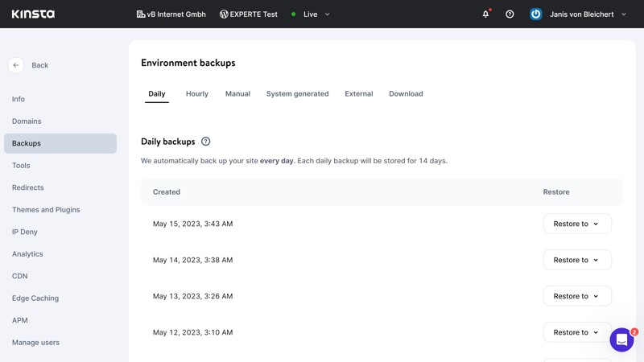Open Restore to for May 15 backup
The height and width of the screenshot is (362, 644).
point(577,224)
